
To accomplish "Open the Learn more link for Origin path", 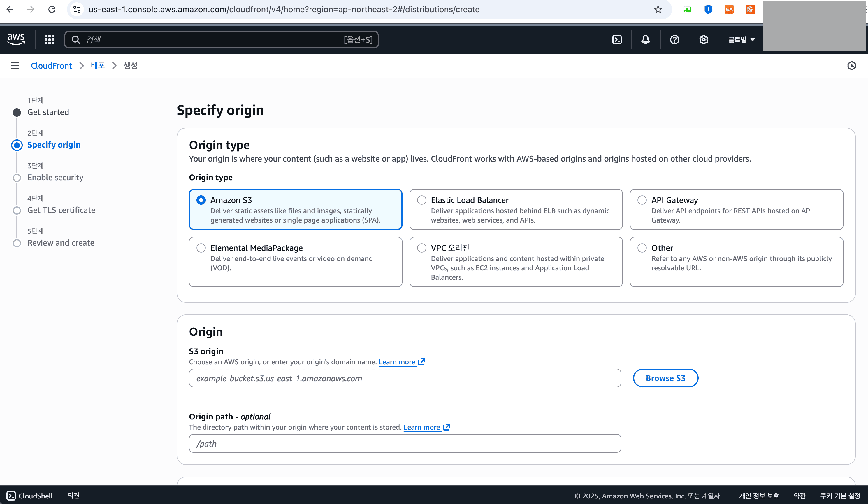I will click(x=422, y=427).
